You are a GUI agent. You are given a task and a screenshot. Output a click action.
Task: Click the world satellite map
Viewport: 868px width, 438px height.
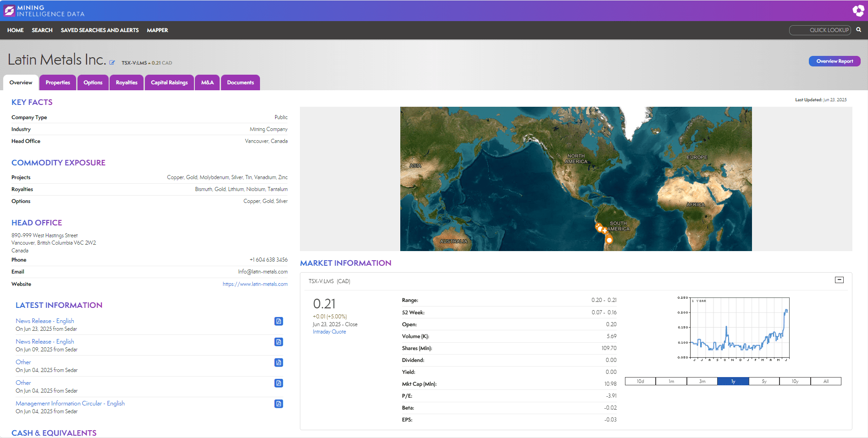click(x=576, y=179)
